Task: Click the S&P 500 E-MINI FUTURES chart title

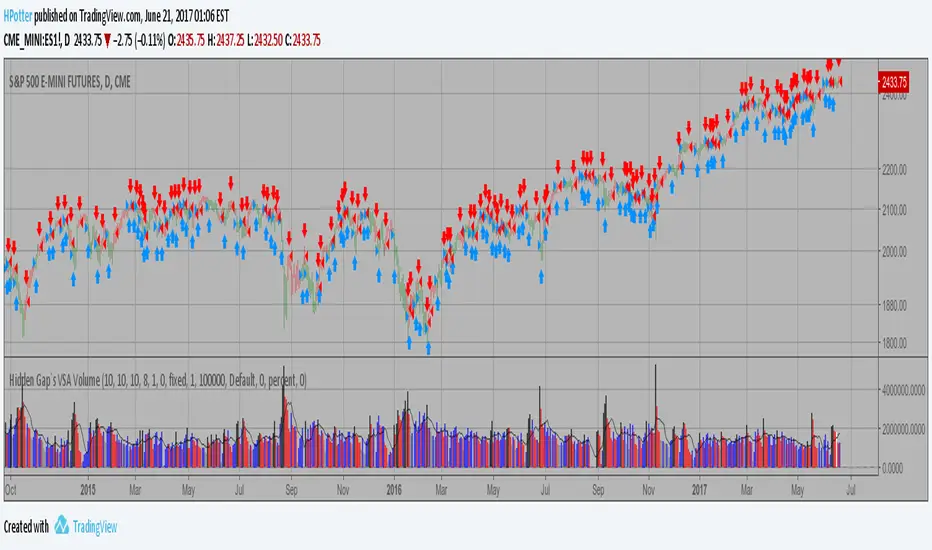Action: click(70, 82)
